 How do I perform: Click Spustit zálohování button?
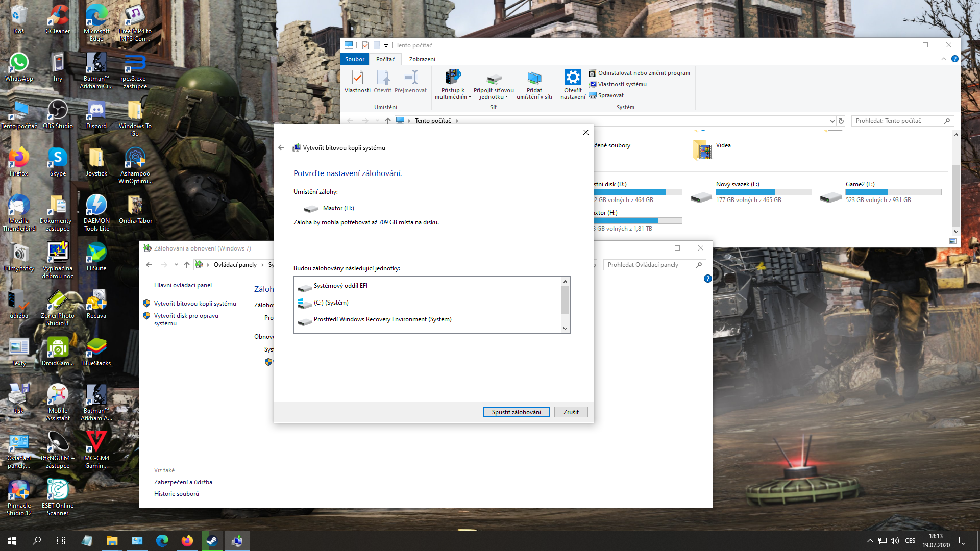516,412
